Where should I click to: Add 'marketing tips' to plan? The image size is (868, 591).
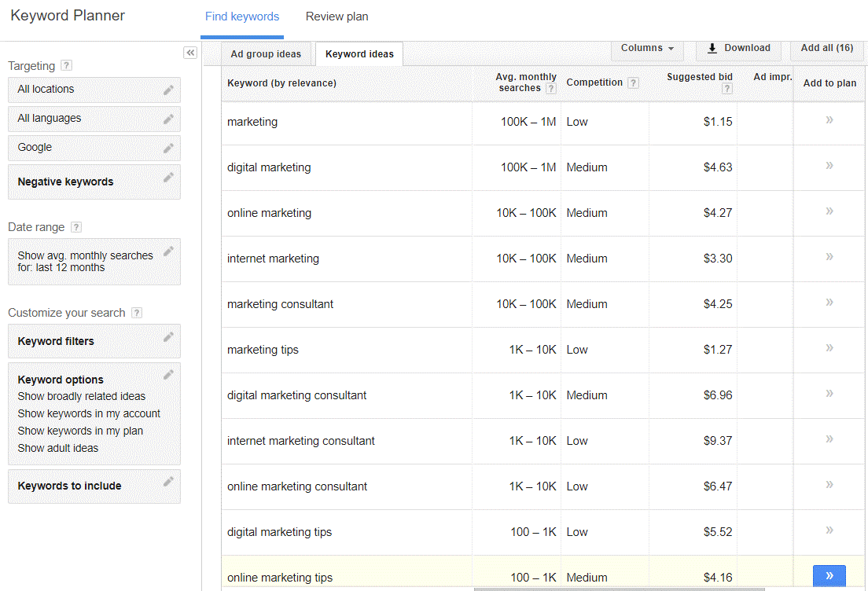pos(829,347)
